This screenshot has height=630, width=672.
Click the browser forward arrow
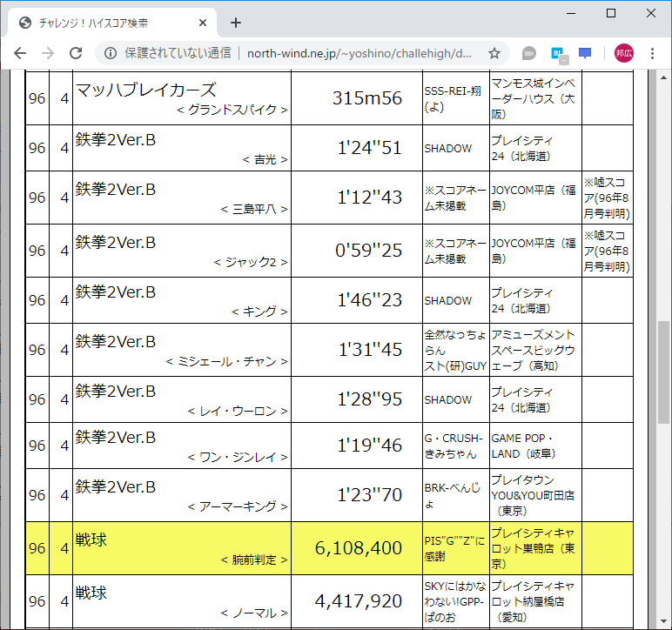pos(48,53)
